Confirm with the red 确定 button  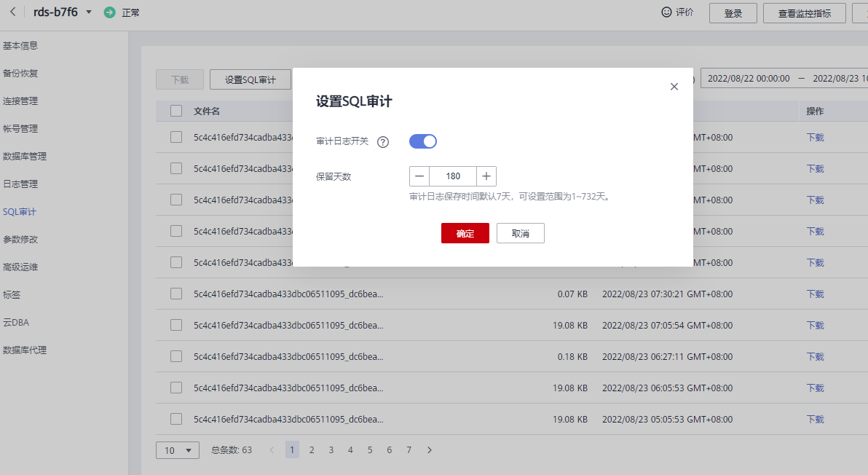point(465,233)
